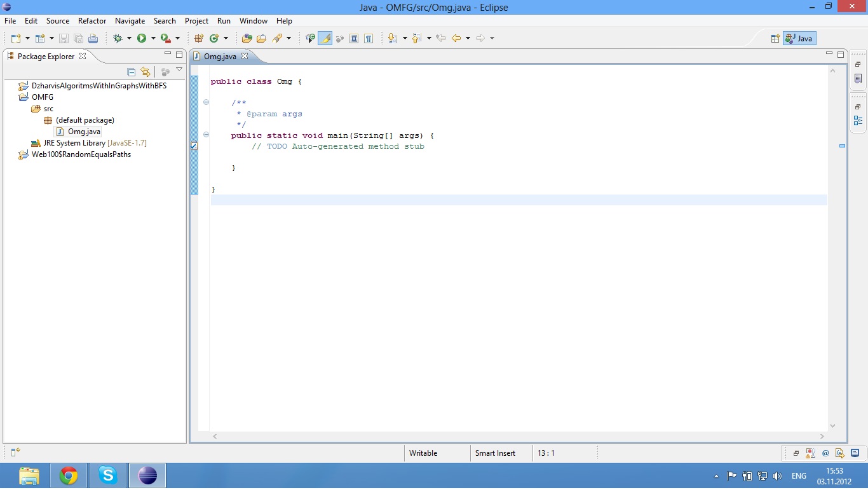Click the Print toolbar icon
The height and width of the screenshot is (492, 868).
93,38
